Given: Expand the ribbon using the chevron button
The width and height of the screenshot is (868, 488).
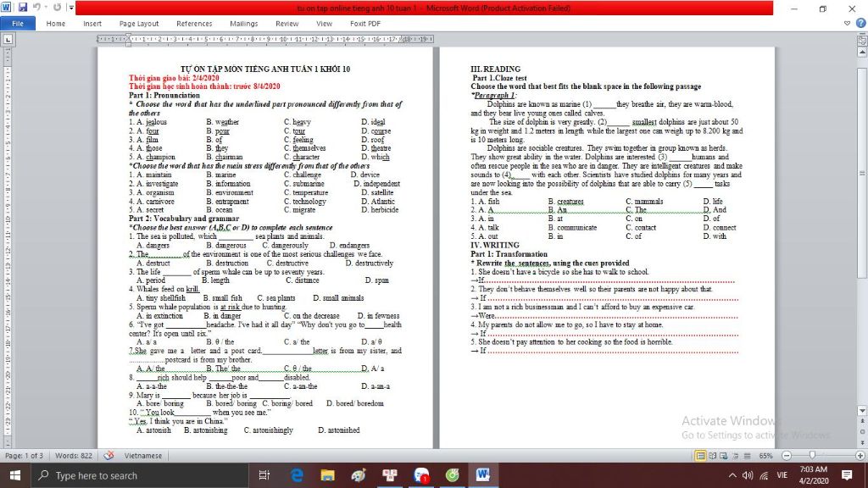Looking at the screenshot, I should [847, 23].
